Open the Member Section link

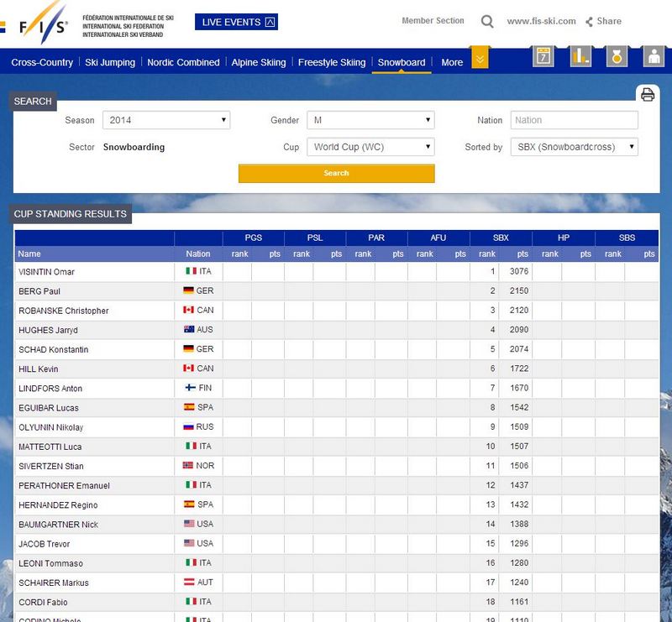coord(433,21)
